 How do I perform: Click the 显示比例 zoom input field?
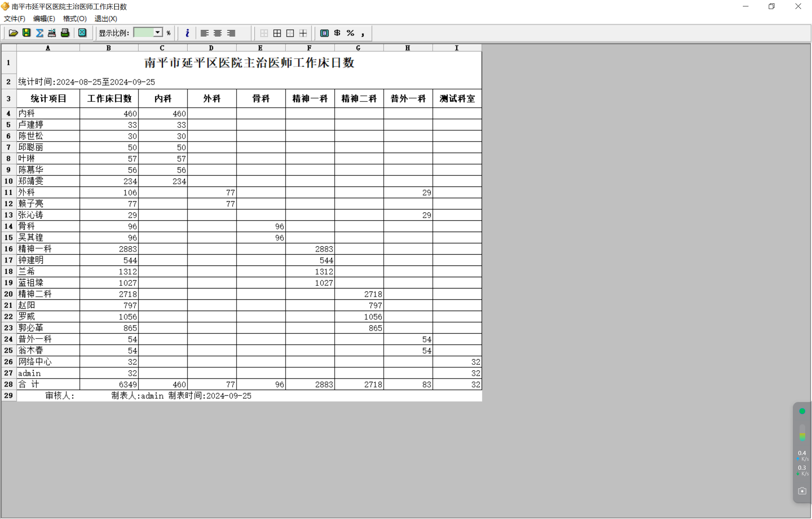(x=144, y=33)
